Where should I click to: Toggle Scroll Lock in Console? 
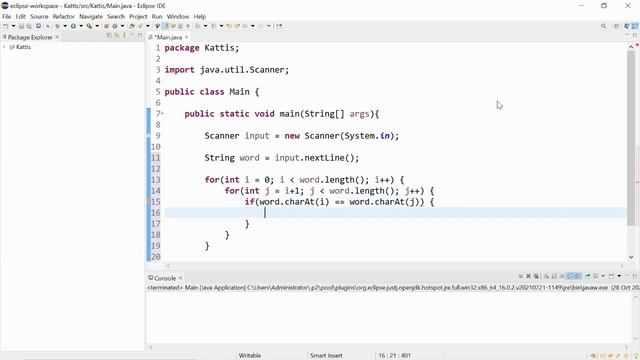coord(554,276)
